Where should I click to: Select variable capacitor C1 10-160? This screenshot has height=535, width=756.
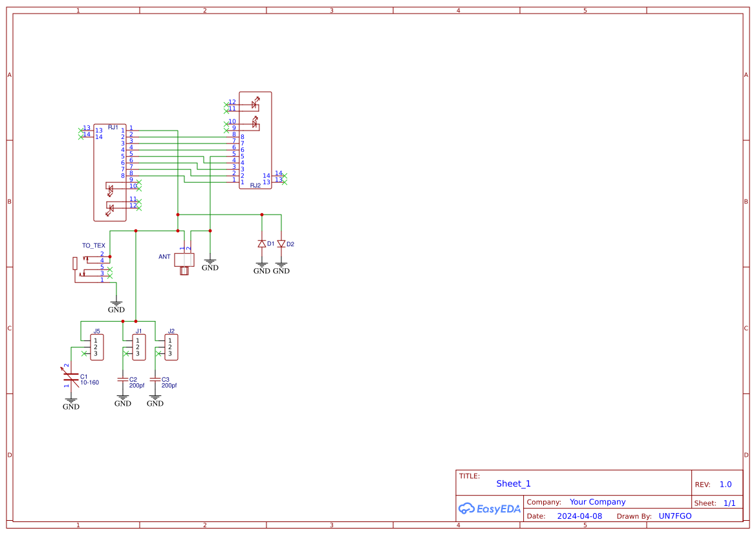point(71,377)
